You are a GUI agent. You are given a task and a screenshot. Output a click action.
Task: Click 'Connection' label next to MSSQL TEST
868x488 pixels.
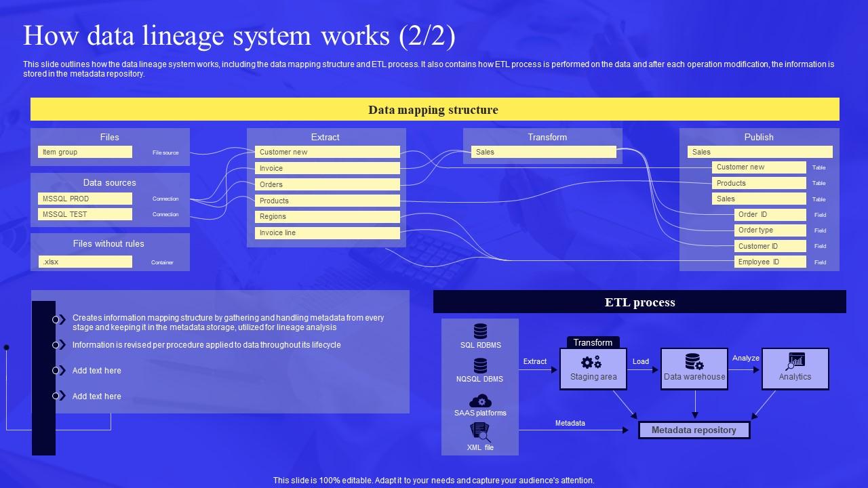pyautogui.click(x=165, y=214)
